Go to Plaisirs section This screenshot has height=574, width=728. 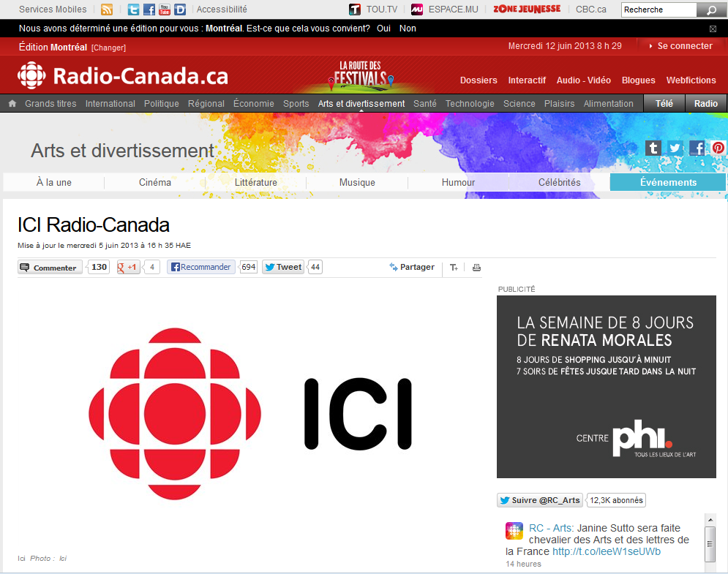point(560,104)
